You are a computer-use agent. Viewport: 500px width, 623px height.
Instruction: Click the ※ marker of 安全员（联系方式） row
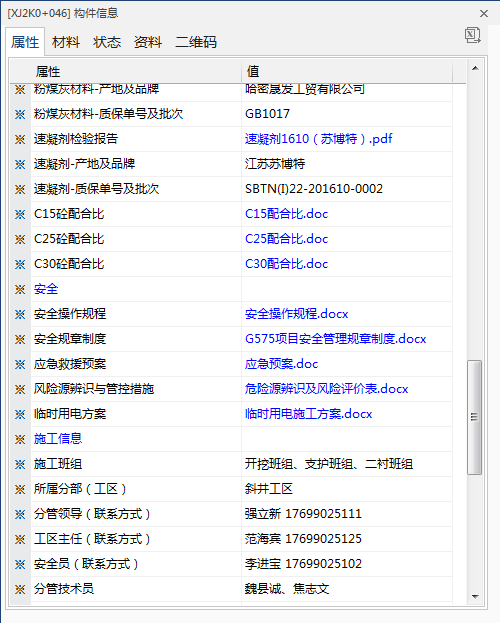tap(20, 565)
